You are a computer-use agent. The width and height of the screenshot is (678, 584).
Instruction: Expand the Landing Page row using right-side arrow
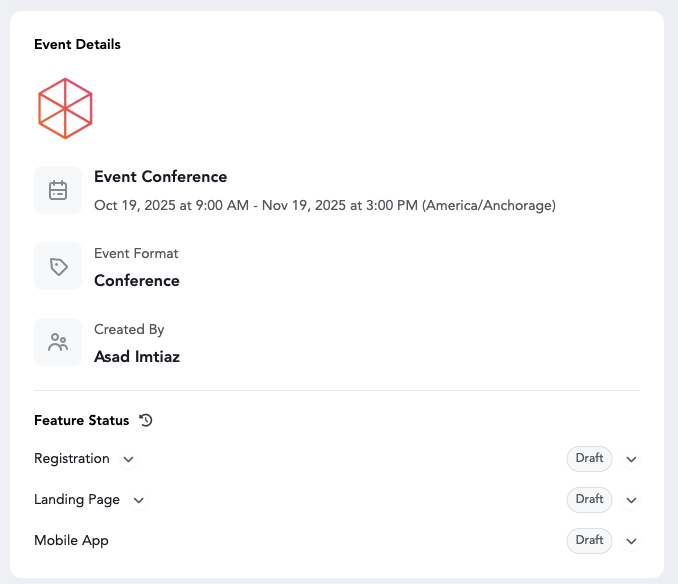tap(631, 500)
